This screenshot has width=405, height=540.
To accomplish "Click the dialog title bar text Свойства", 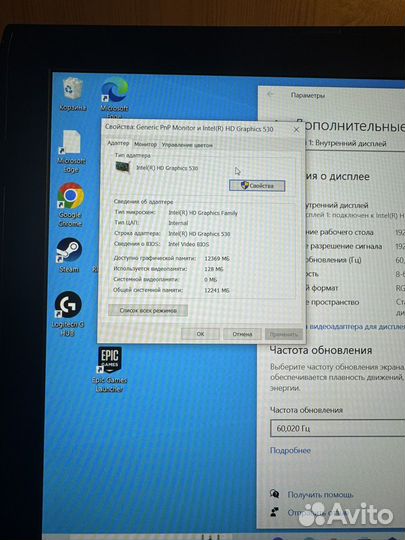I will click(189, 128).
